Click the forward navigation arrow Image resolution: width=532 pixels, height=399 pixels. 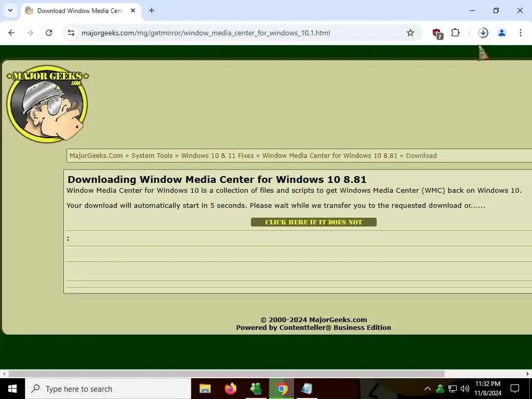(30, 33)
